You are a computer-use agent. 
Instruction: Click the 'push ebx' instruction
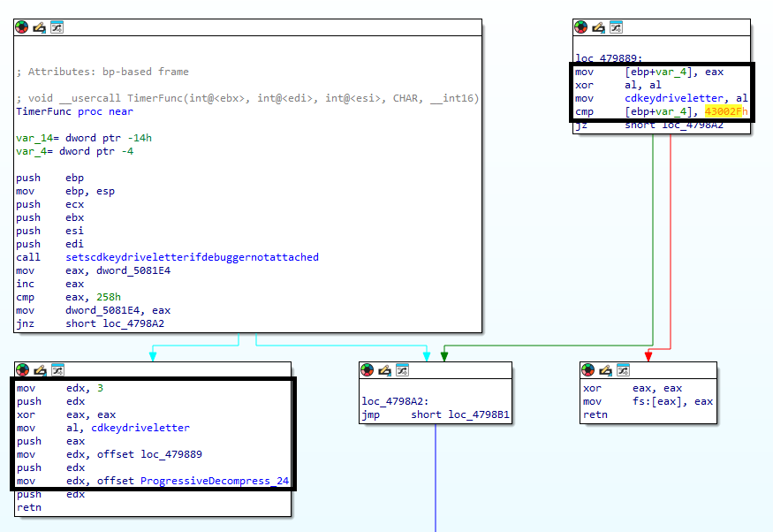(49, 218)
